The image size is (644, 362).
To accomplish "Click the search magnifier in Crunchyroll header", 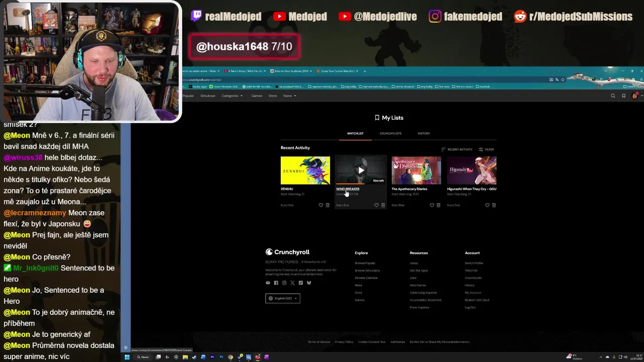I will 613,96.
